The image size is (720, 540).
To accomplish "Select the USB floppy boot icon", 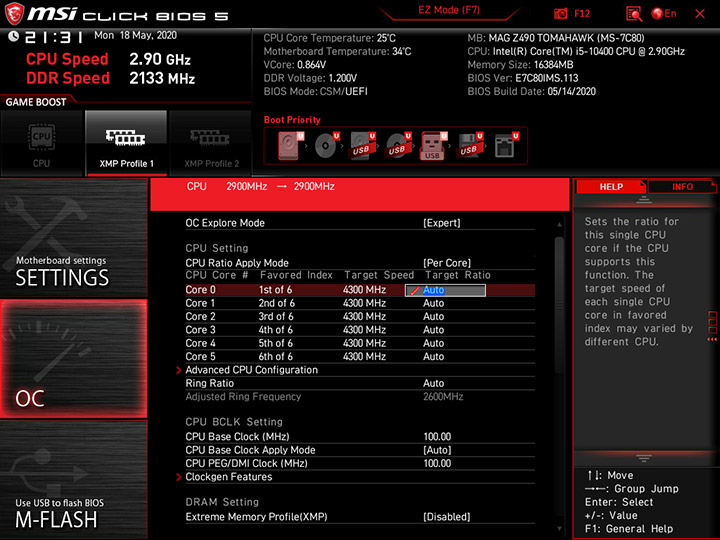I will point(470,146).
